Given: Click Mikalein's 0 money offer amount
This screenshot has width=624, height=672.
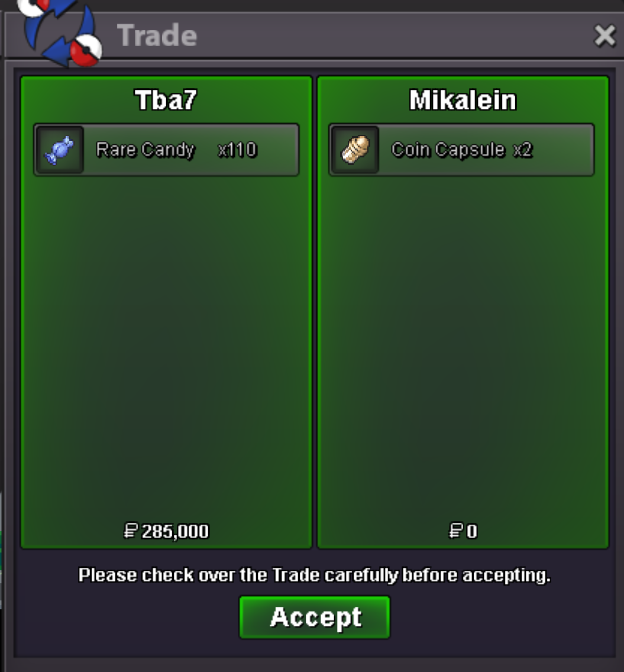Looking at the screenshot, I should point(471,531).
